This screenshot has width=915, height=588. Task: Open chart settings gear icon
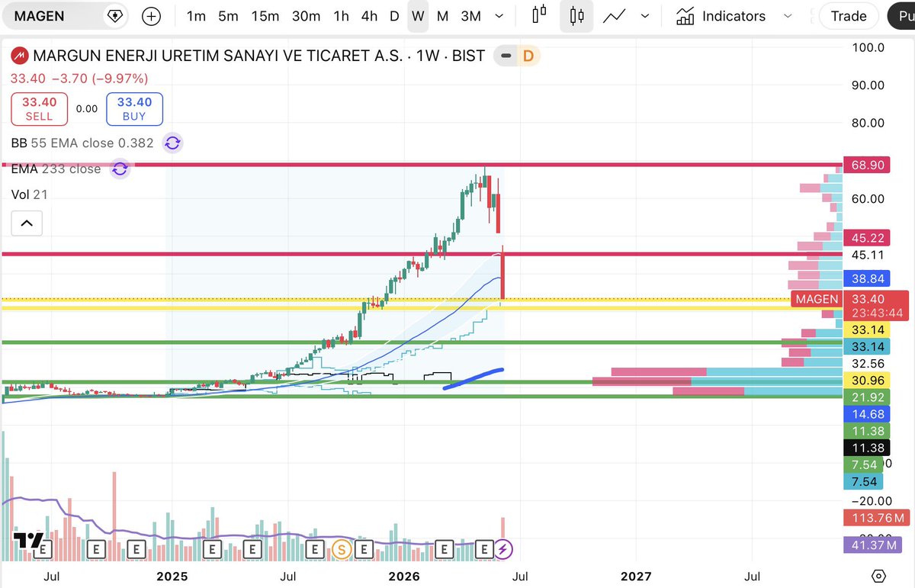(878, 576)
